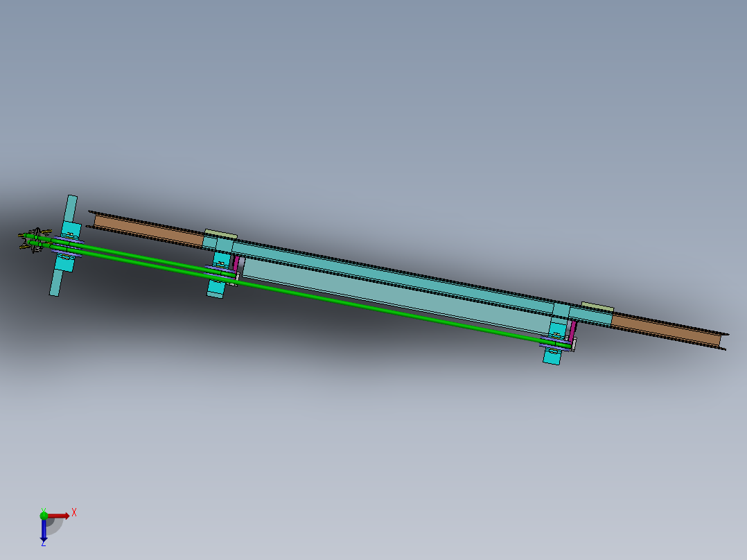Select the brown rail section at the left end
747x560 pixels.
(x=148, y=231)
